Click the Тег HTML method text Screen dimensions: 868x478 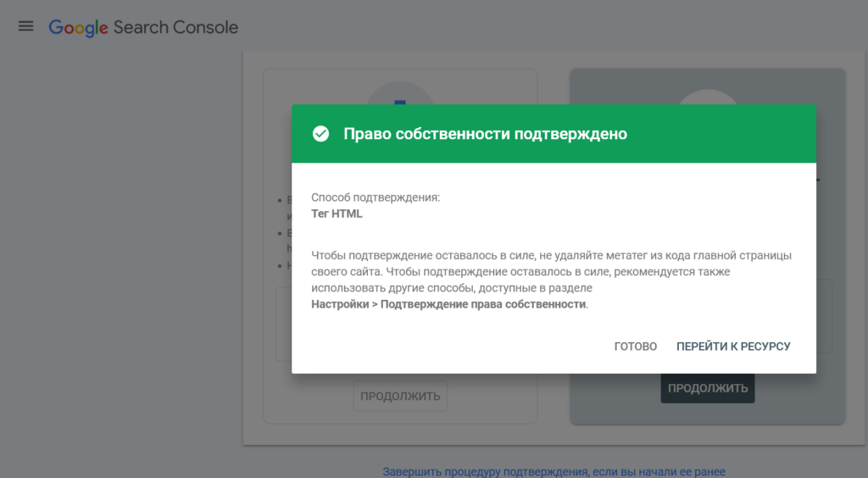[x=337, y=214]
